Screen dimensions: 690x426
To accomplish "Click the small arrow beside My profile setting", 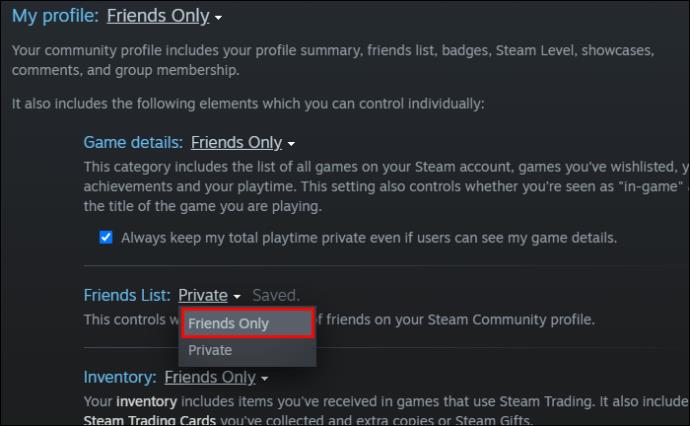I will tap(218, 18).
